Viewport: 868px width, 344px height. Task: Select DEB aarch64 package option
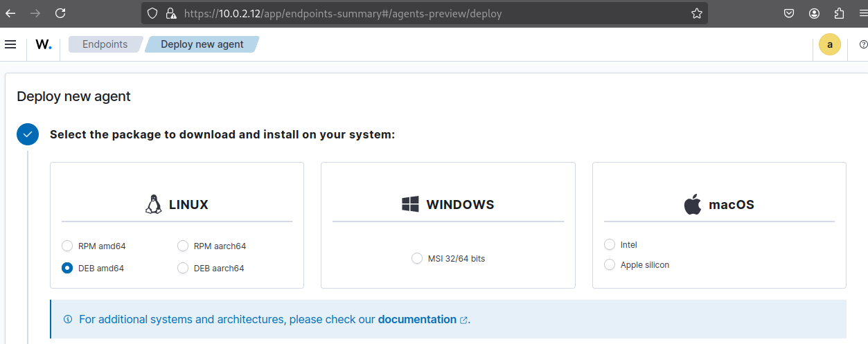[183, 268]
